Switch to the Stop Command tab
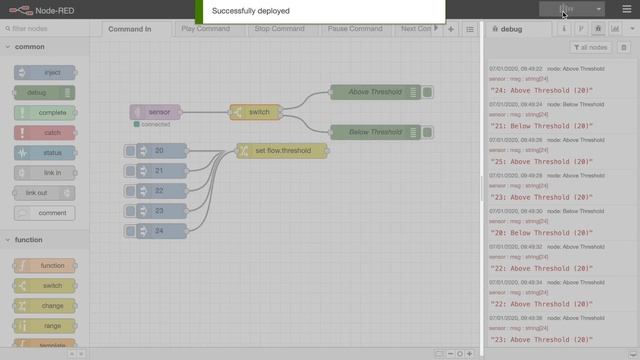 pyautogui.click(x=279, y=29)
